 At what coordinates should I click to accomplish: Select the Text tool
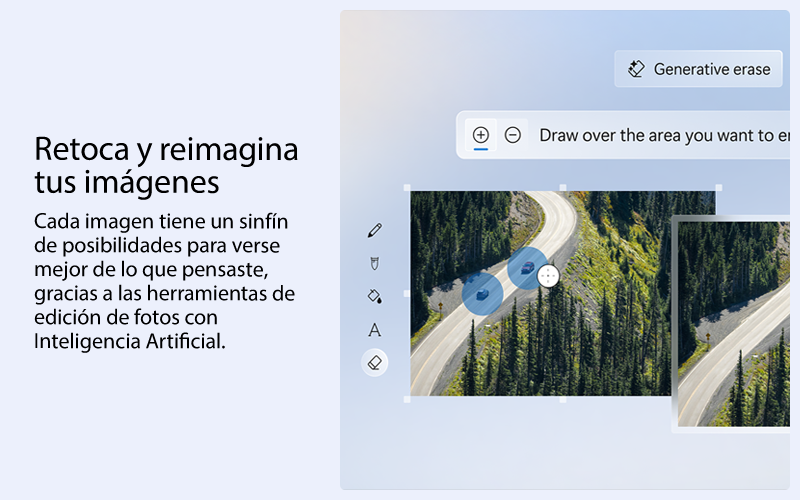click(x=375, y=330)
